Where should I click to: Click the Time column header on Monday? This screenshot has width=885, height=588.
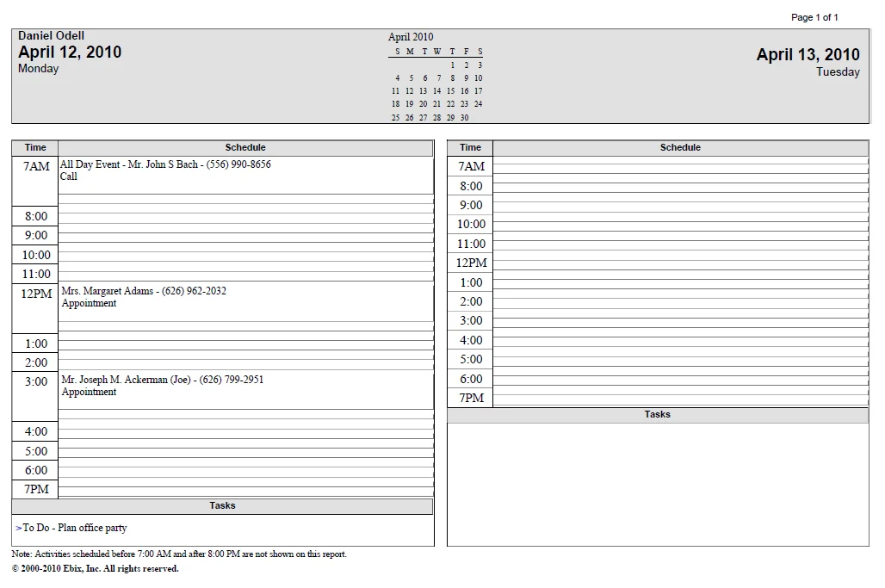point(34,147)
